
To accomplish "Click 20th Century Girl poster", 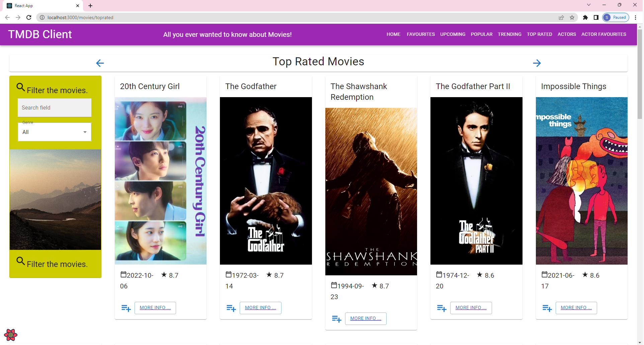I will [161, 181].
